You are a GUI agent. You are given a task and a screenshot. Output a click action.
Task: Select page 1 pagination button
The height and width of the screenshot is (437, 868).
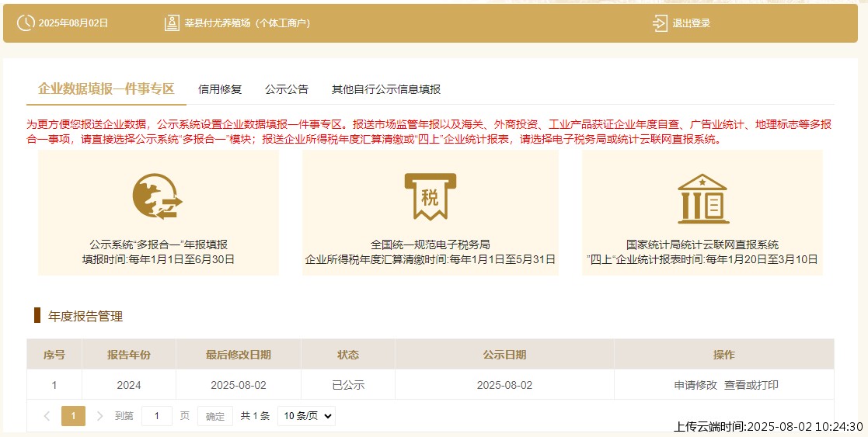pyautogui.click(x=73, y=416)
